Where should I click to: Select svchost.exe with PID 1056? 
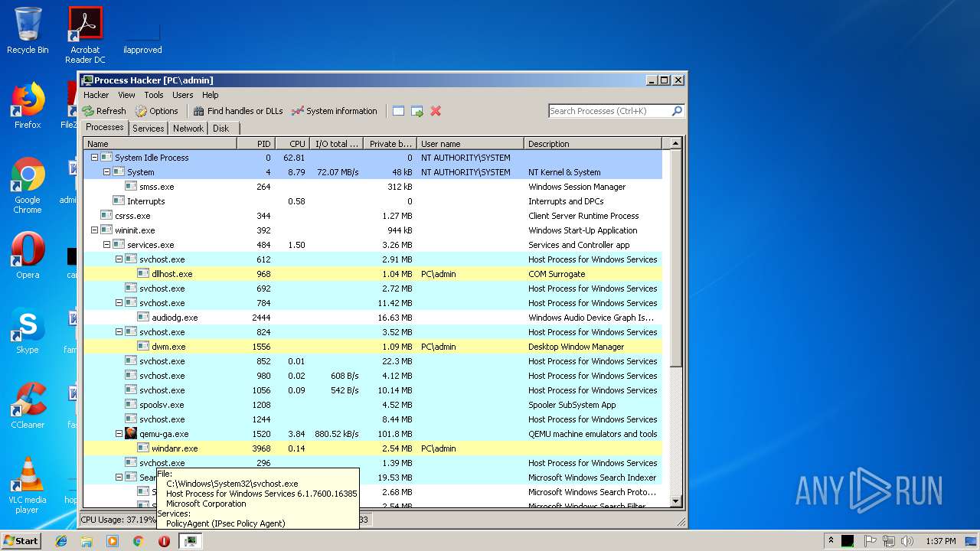[372, 390]
